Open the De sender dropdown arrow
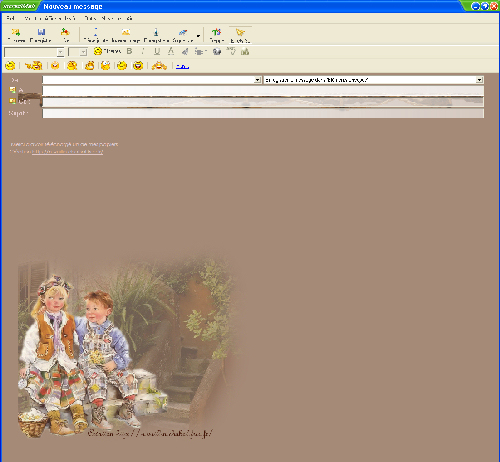The width and height of the screenshot is (500, 462). [x=257, y=80]
